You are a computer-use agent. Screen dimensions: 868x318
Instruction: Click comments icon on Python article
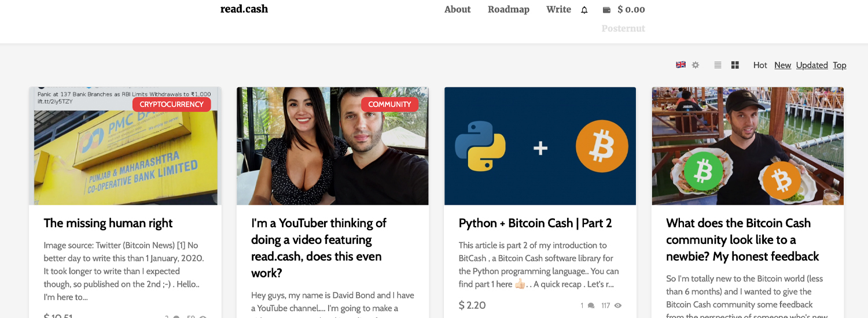(x=591, y=305)
